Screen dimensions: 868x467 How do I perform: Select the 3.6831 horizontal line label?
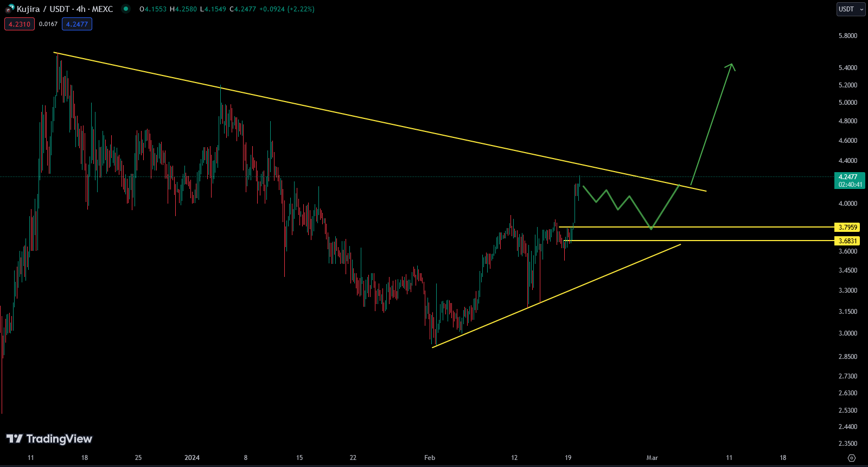(x=848, y=241)
